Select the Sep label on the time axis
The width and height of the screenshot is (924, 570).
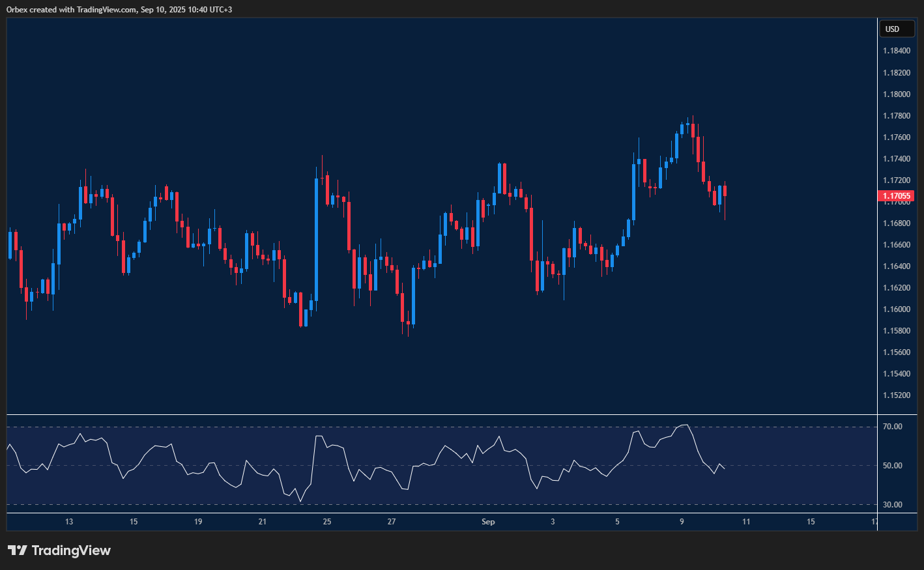(487, 522)
